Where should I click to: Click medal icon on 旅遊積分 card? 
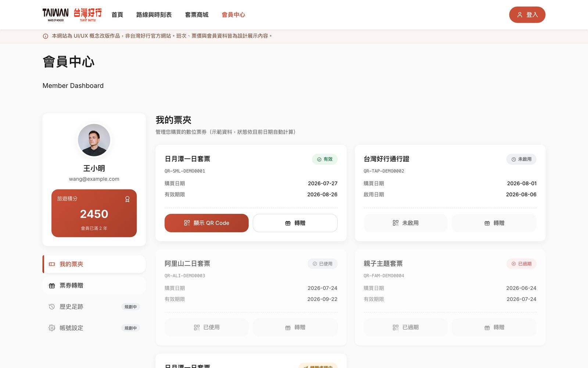pos(127,199)
